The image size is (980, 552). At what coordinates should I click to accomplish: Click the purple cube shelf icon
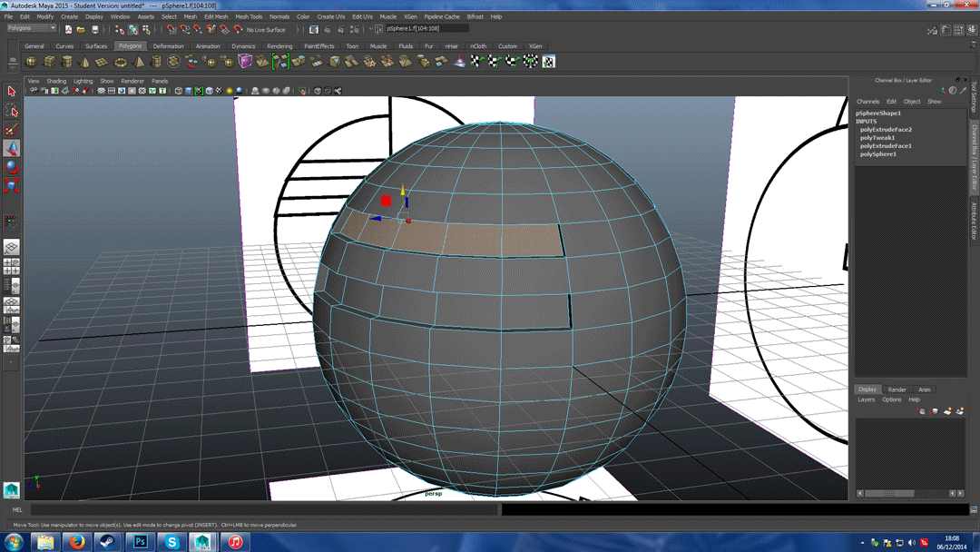coord(244,61)
